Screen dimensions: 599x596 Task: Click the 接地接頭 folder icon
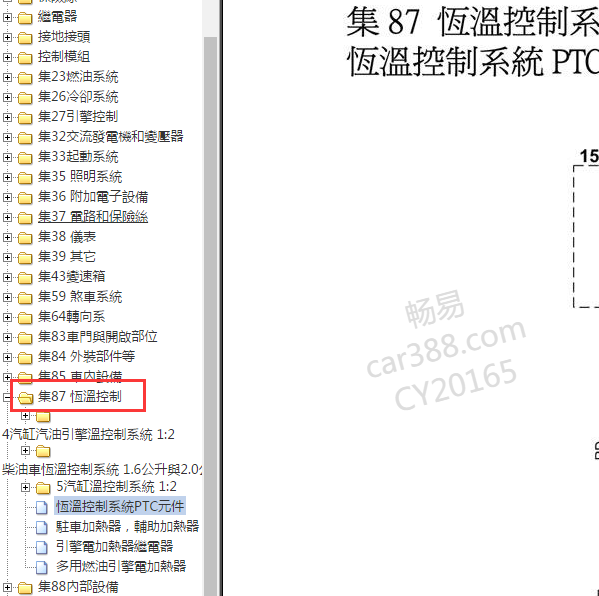tap(25, 37)
